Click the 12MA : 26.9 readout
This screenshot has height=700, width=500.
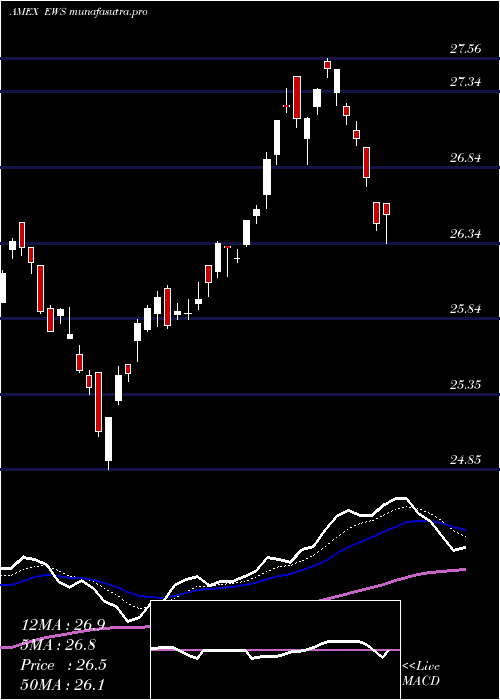pos(62,625)
